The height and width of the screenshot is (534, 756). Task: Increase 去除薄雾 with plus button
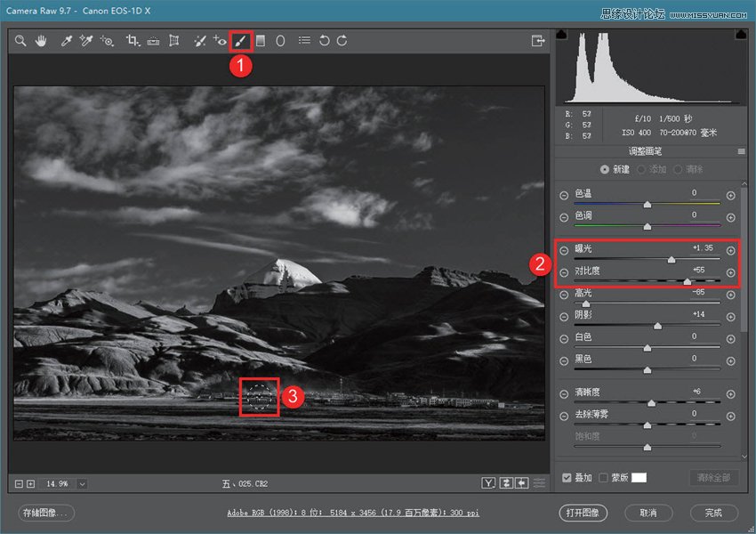tap(731, 417)
